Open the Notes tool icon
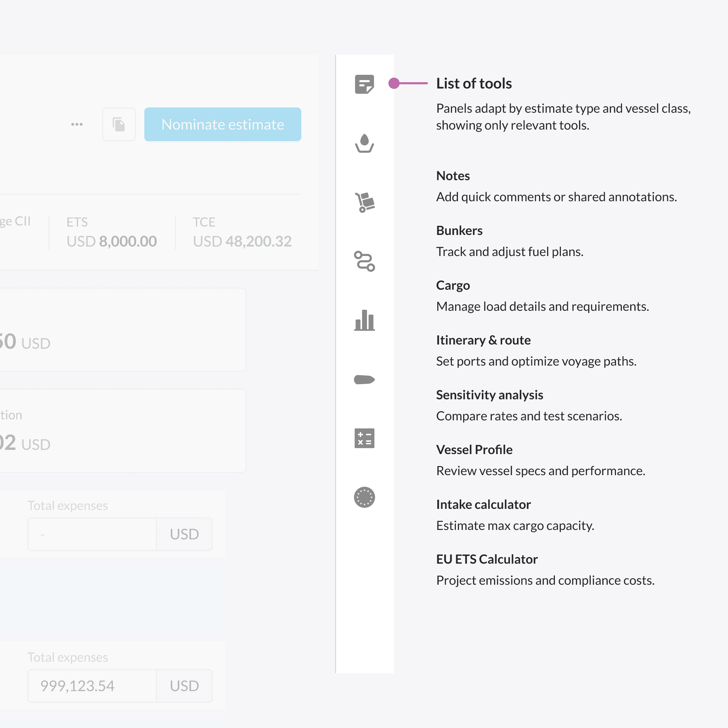728x728 pixels. coord(364,84)
